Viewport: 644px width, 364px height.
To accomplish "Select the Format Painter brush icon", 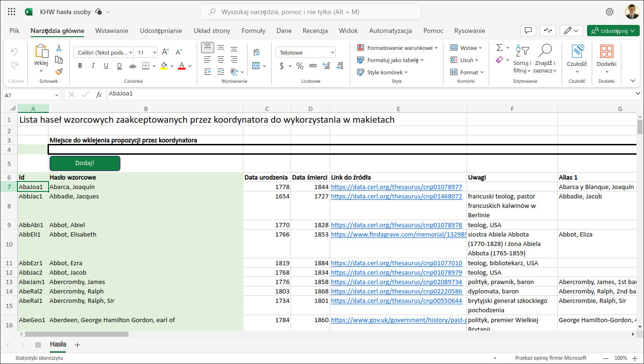I will (x=59, y=72).
